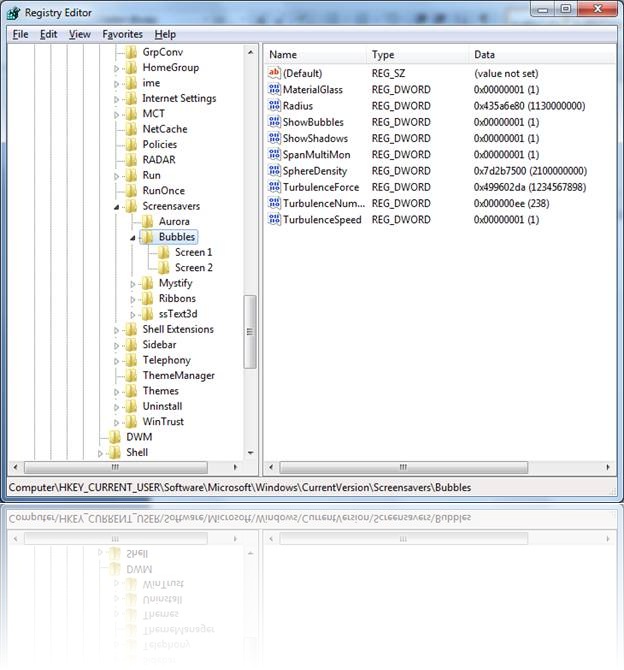624x670 pixels.
Task: Click the DWORD icon beside SphereDensity
Action: (274, 170)
